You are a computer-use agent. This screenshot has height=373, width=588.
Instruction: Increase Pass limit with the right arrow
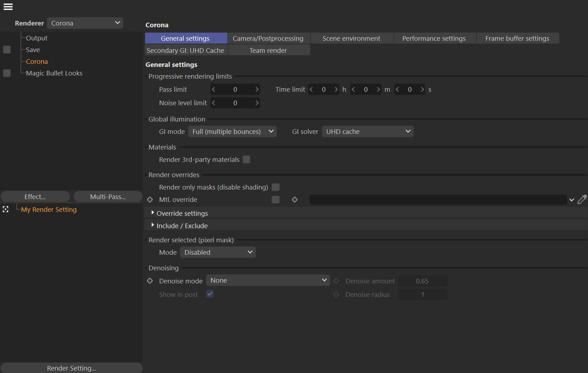coord(257,90)
